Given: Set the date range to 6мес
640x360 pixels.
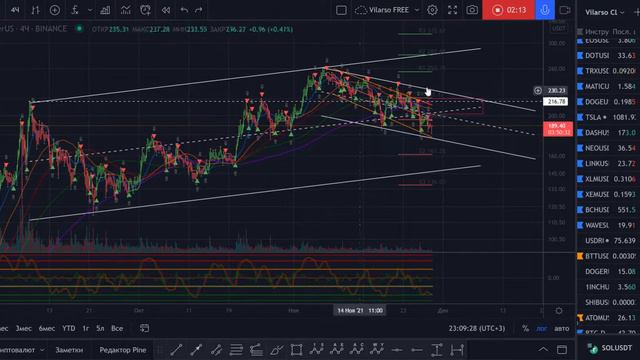Looking at the screenshot, I should coord(47,328).
